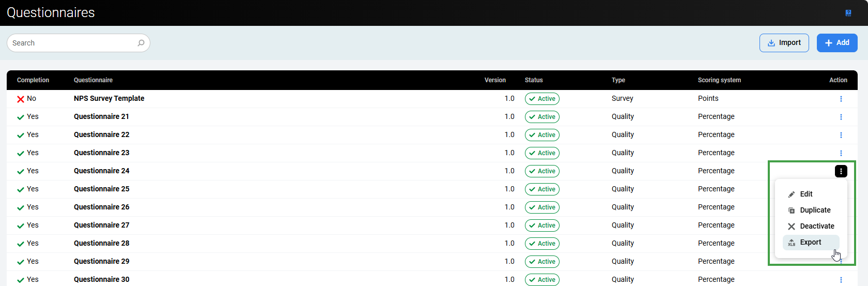Focus the Search input field

tap(72, 43)
